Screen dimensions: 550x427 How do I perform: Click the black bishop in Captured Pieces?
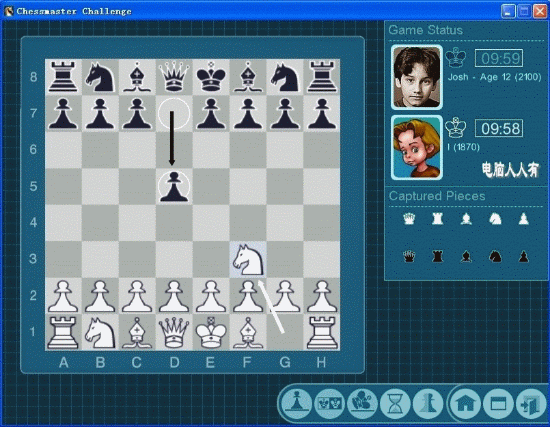[x=466, y=256]
